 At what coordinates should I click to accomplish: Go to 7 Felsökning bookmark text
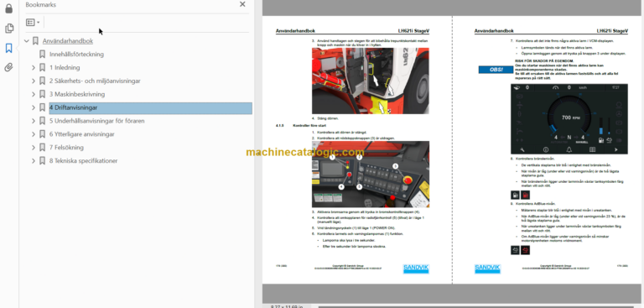click(x=66, y=147)
